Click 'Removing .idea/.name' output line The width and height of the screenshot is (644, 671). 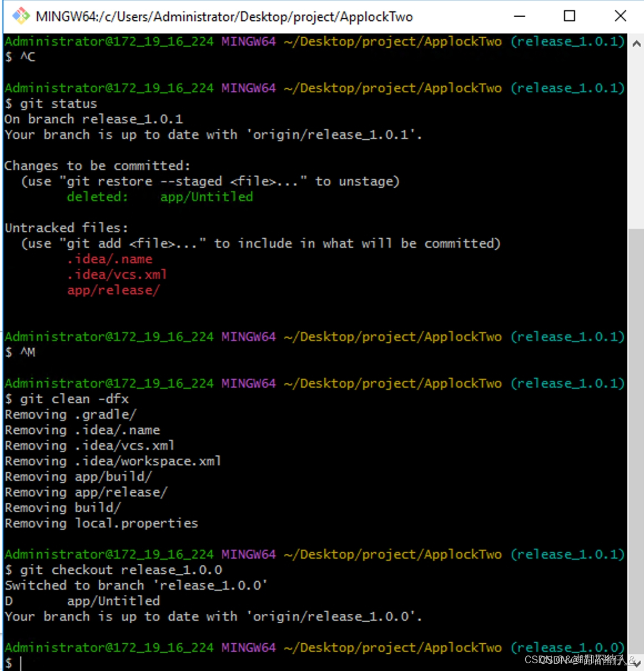(82, 430)
